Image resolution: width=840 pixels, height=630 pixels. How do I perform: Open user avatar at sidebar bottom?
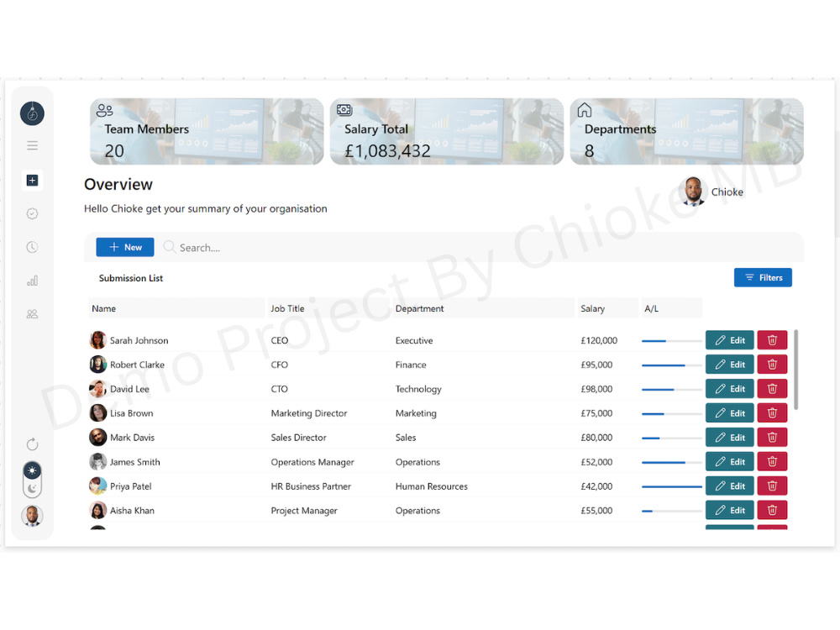[32, 516]
